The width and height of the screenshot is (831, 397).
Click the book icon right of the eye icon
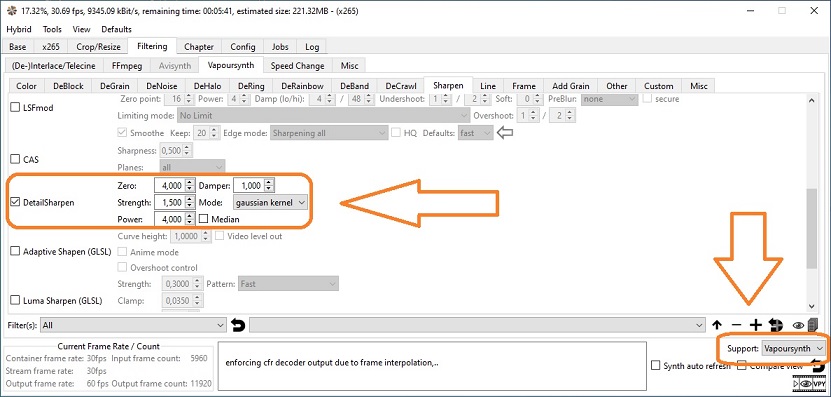812,325
